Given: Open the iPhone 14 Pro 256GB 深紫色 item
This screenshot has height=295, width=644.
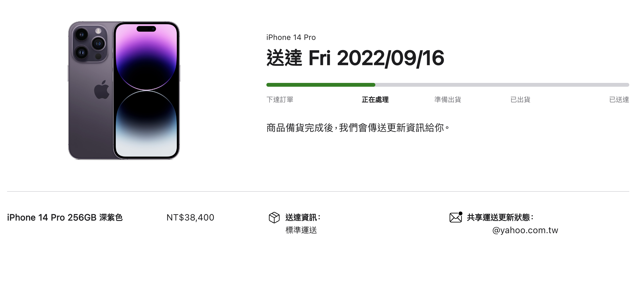Looking at the screenshot, I should point(65,217).
